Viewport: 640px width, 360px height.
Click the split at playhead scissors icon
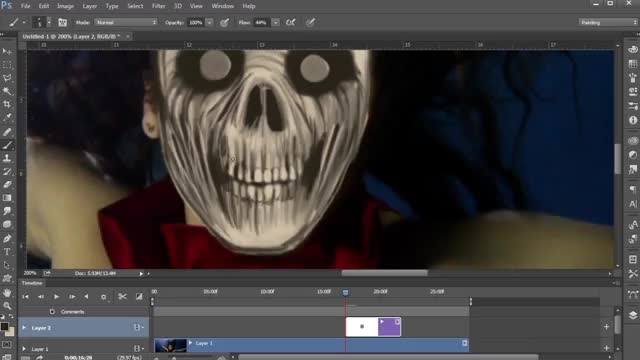(122, 297)
